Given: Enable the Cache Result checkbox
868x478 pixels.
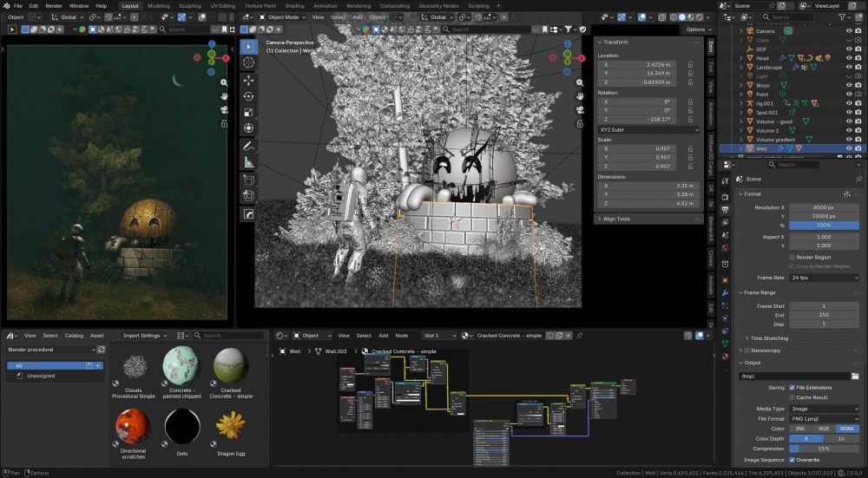Looking at the screenshot, I should point(792,397).
